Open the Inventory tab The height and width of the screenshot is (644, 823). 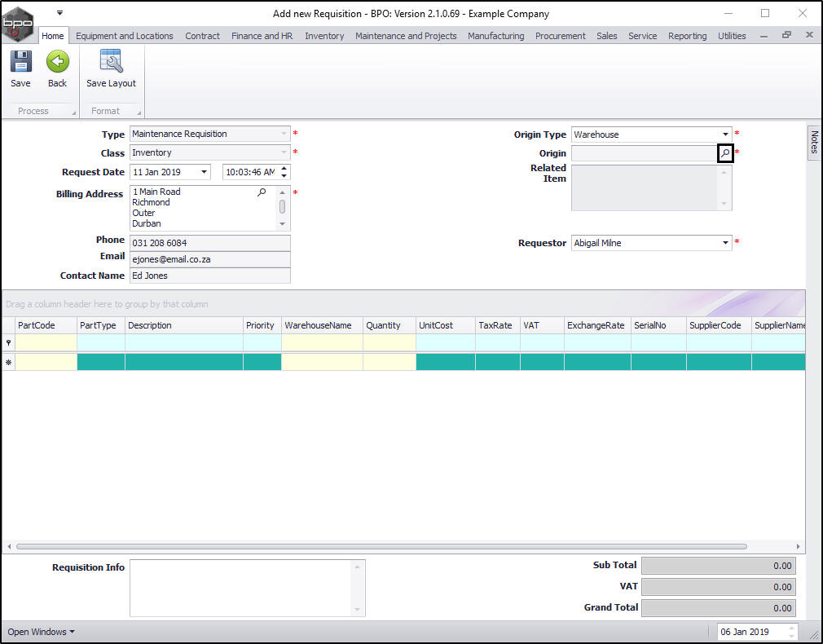[324, 36]
